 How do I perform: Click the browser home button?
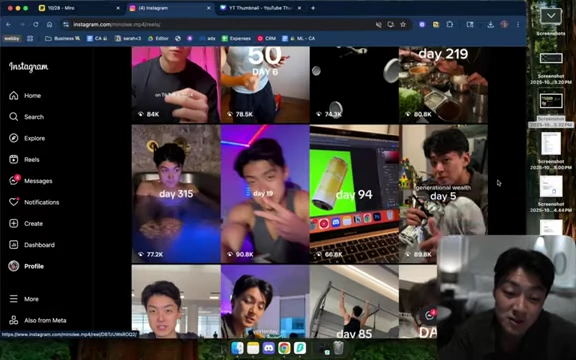tap(49, 25)
